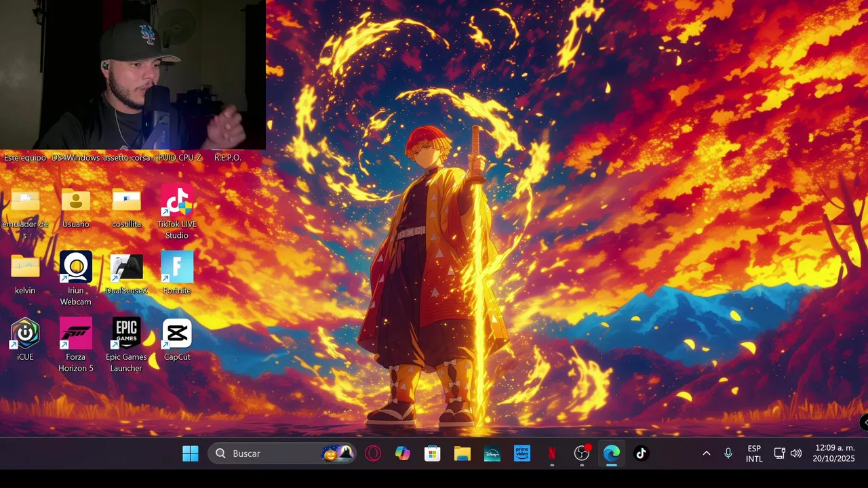Image resolution: width=868 pixels, height=488 pixels.
Task: Open the clock showing 12:09 a. m.
Action: click(x=834, y=453)
